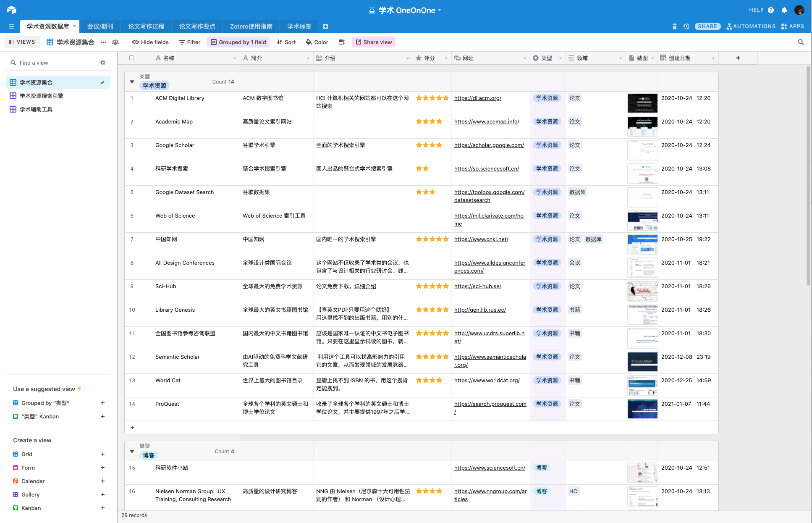
Task: Switch to the 会议/期刊 tab
Action: click(x=100, y=26)
